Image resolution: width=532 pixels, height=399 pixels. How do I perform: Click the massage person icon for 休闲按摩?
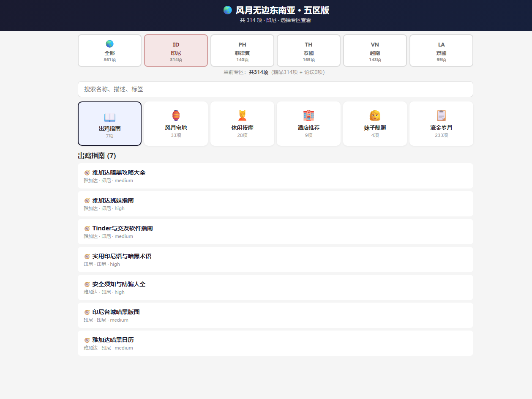(242, 115)
